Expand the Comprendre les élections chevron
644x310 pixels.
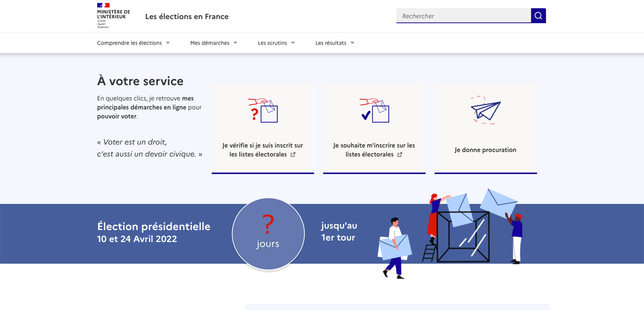tap(168, 43)
